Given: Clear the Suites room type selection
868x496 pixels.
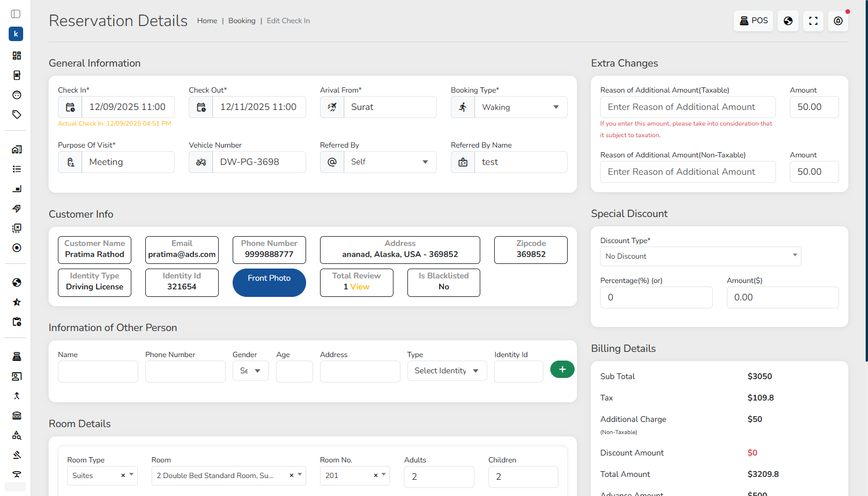Looking at the screenshot, I should tap(123, 476).
